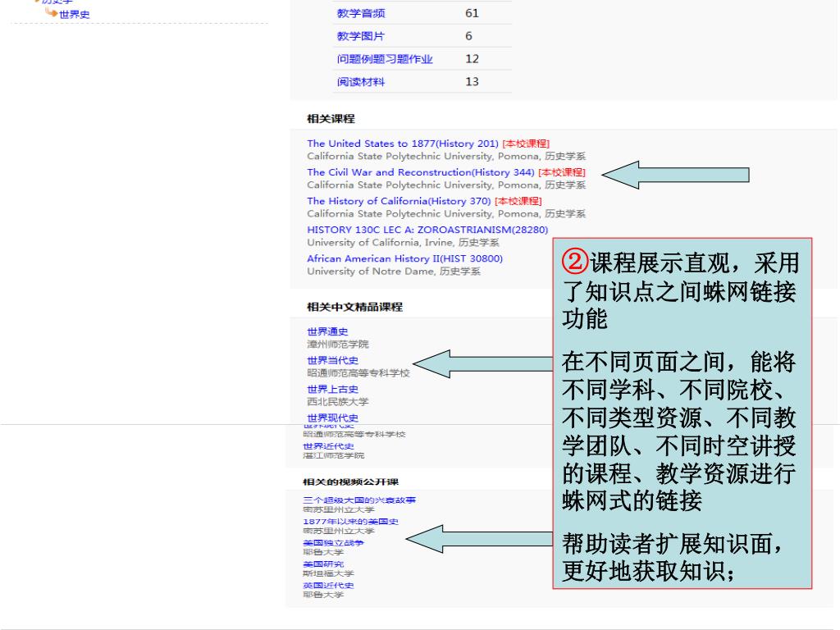Open the 教学图片 resource link

[x=361, y=36]
